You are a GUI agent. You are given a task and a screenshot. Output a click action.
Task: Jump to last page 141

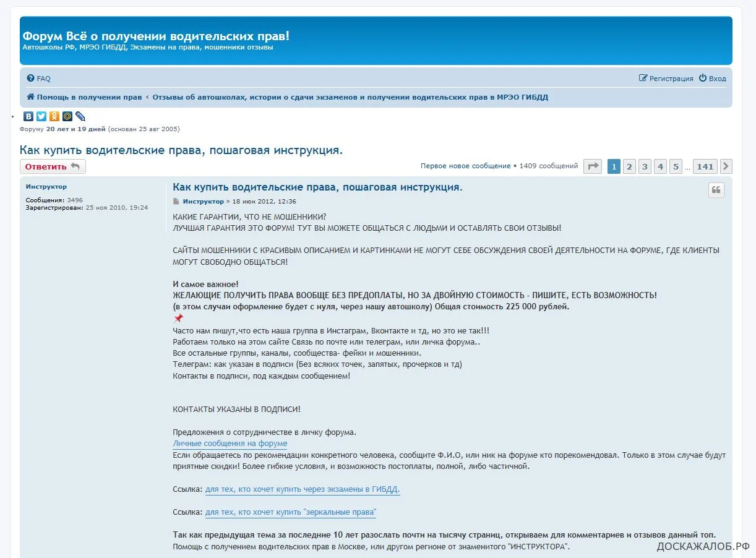click(705, 166)
